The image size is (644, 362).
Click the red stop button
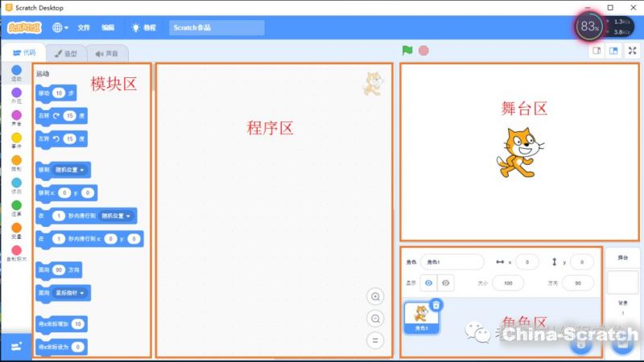[x=423, y=51]
